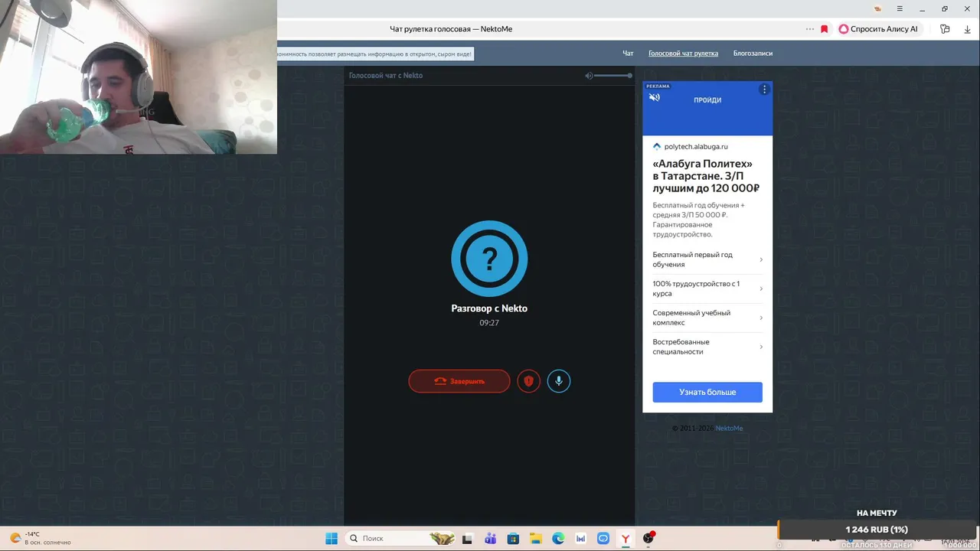Open Голосовой чат рулетка navigation tab

[x=683, y=54]
